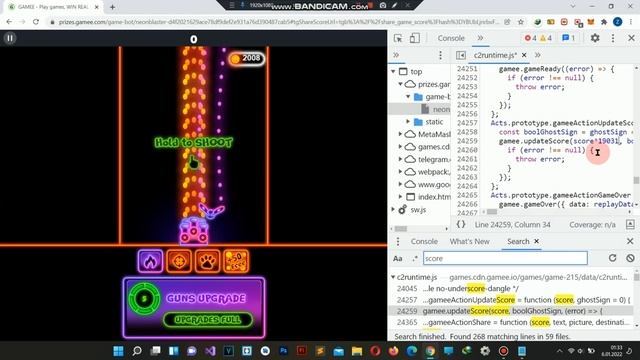
Task: Expand the telegram domain node
Action: (401, 159)
